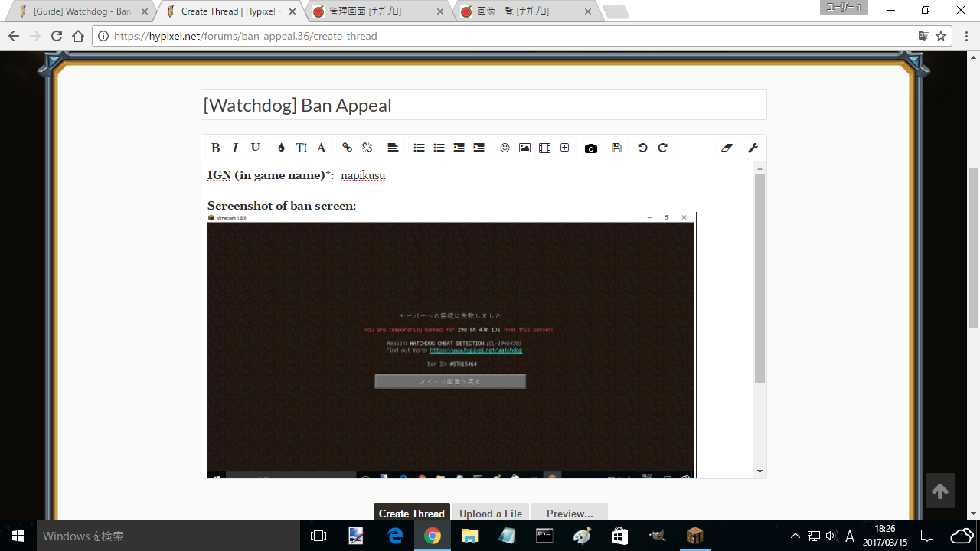Switch to Minecraft on the taskbar
980x551 pixels.
pyautogui.click(x=694, y=536)
